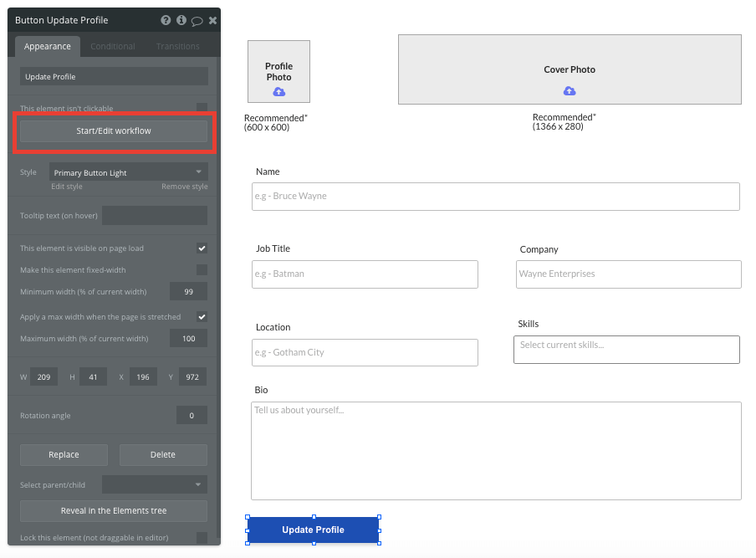The height and width of the screenshot is (558, 756).
Task: Open the comment bubble icon in the panel header
Action: 197,20
